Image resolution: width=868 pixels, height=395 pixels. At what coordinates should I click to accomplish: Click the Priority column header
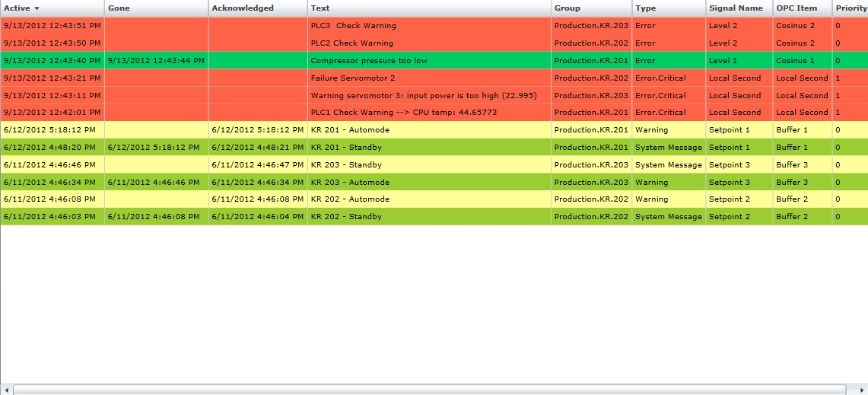tap(851, 8)
